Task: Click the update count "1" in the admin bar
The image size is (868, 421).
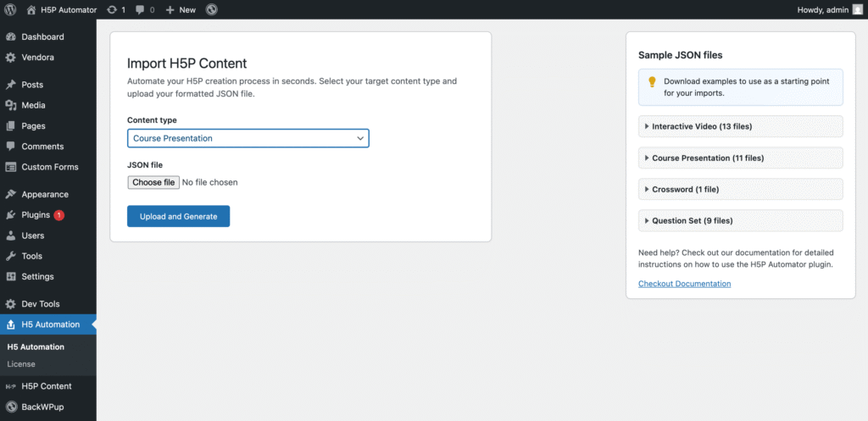Action: point(123,10)
